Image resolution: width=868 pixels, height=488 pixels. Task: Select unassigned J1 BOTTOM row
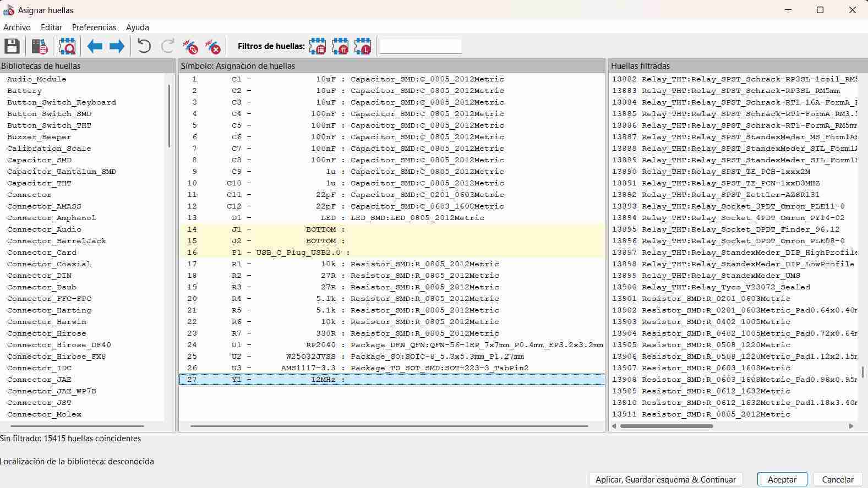coord(392,229)
